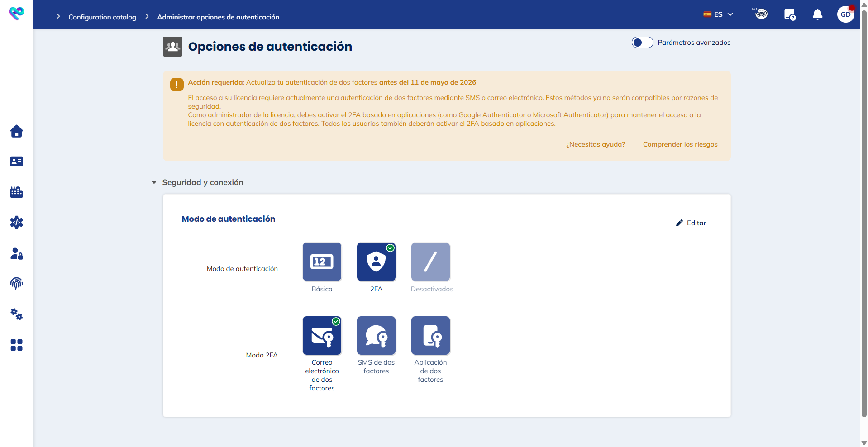The width and height of the screenshot is (868, 447).
Task: Toggle the Parámetros avanzados switch
Action: pos(642,43)
